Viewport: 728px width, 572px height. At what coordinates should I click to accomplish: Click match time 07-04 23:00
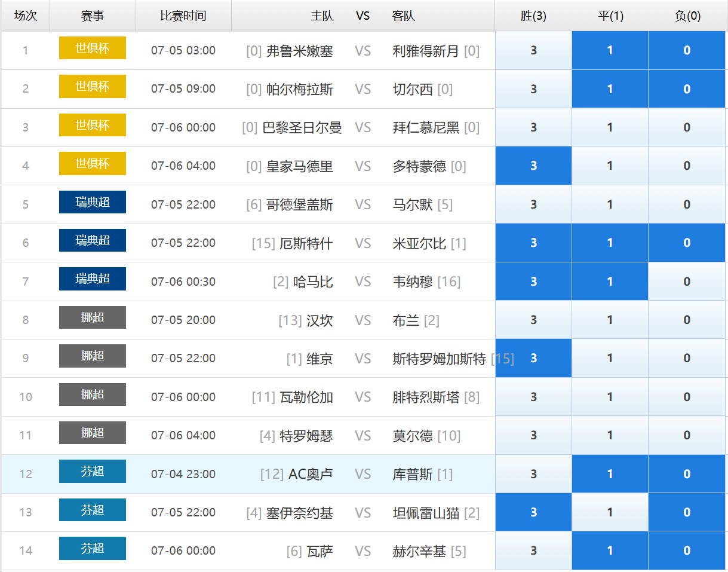183,474
